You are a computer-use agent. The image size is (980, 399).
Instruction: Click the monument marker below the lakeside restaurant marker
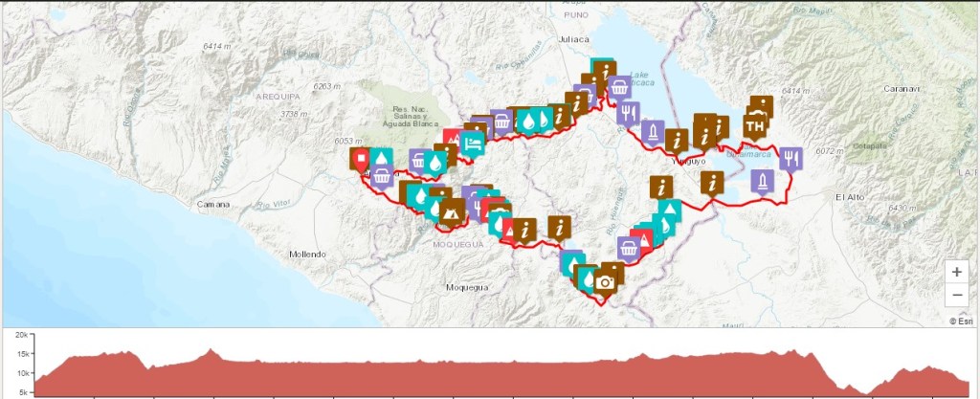[653, 130]
